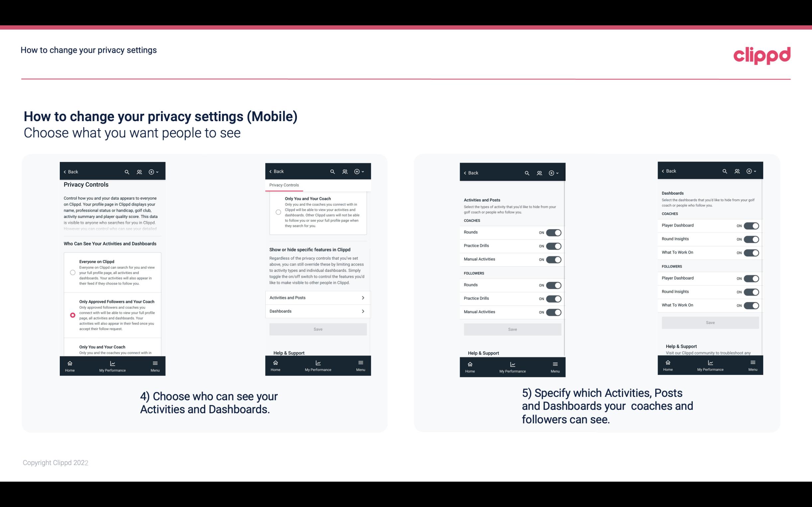
Task: Expand Activities and Posts section in privacy controls
Action: pos(317,297)
